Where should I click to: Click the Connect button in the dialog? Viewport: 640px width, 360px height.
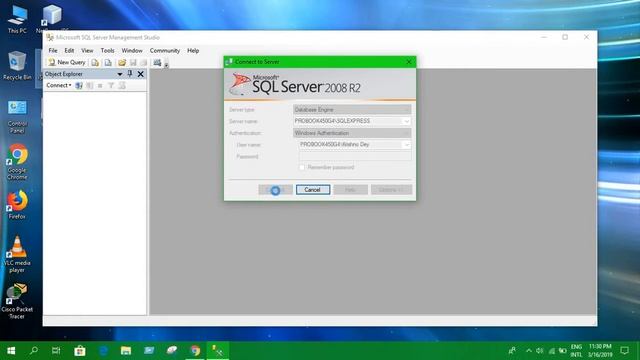[x=276, y=190]
